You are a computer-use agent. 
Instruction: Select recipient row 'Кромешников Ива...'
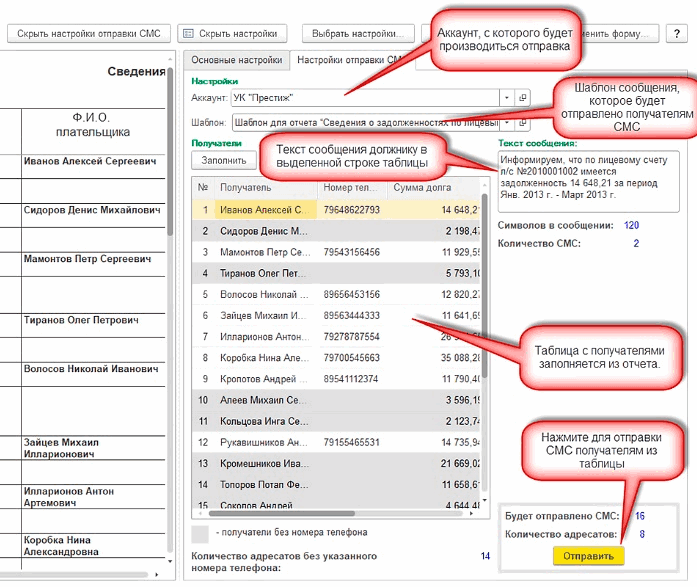336,463
